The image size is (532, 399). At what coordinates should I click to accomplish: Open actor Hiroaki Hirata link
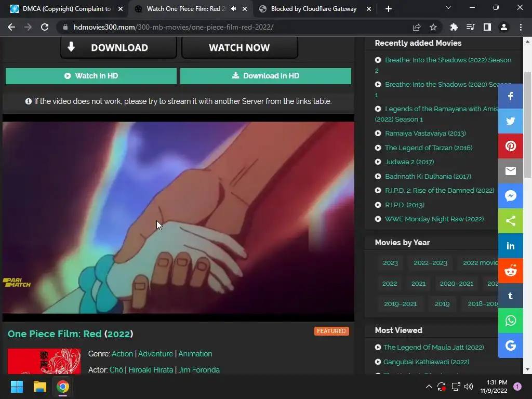(151, 370)
